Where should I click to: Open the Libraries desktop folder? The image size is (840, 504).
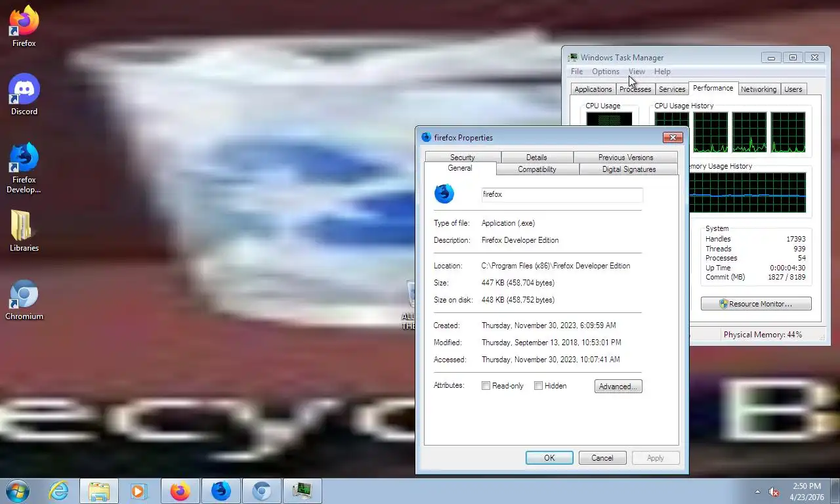tap(24, 231)
